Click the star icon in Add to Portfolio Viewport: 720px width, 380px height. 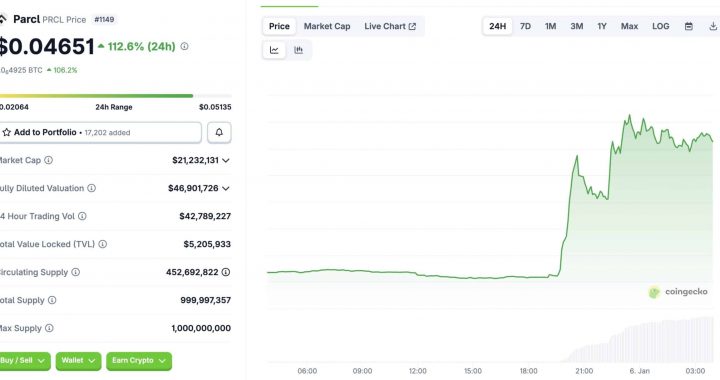pos(6,132)
